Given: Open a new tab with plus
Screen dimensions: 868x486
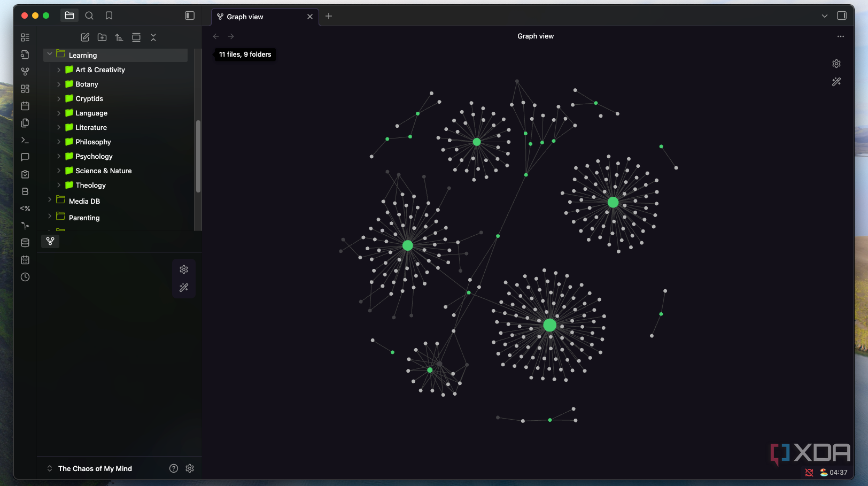Looking at the screenshot, I should (x=329, y=16).
